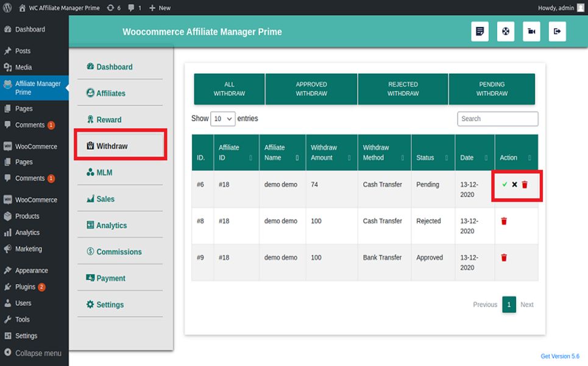Open the entries-per-page dropdown showing 10
Image resolution: width=588 pixels, height=366 pixels.
pyautogui.click(x=222, y=119)
